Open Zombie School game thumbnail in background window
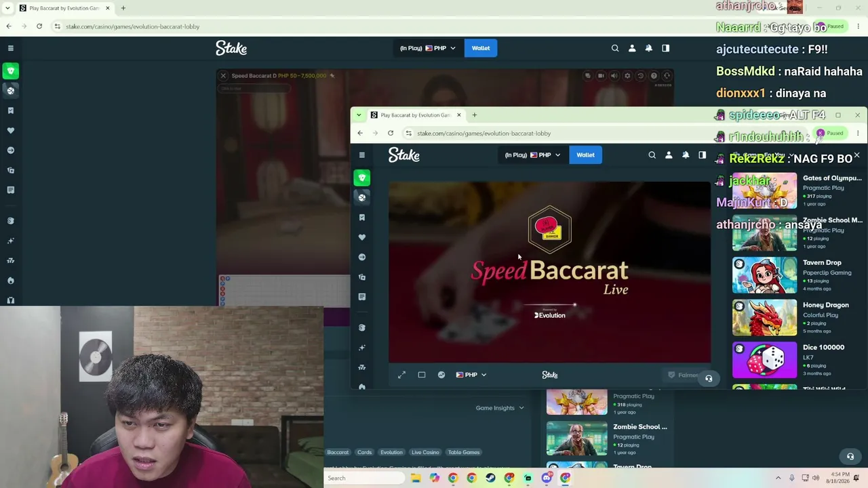Image resolution: width=868 pixels, height=488 pixels. coord(577,439)
